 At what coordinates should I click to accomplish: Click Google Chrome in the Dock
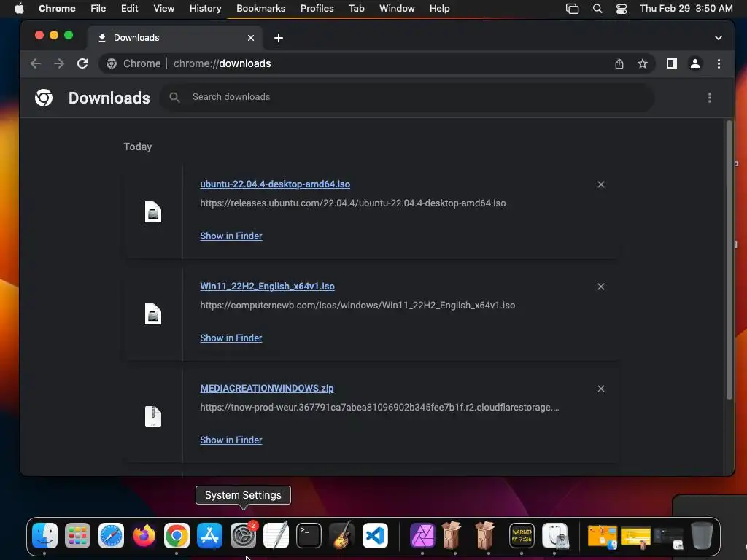pos(177,536)
